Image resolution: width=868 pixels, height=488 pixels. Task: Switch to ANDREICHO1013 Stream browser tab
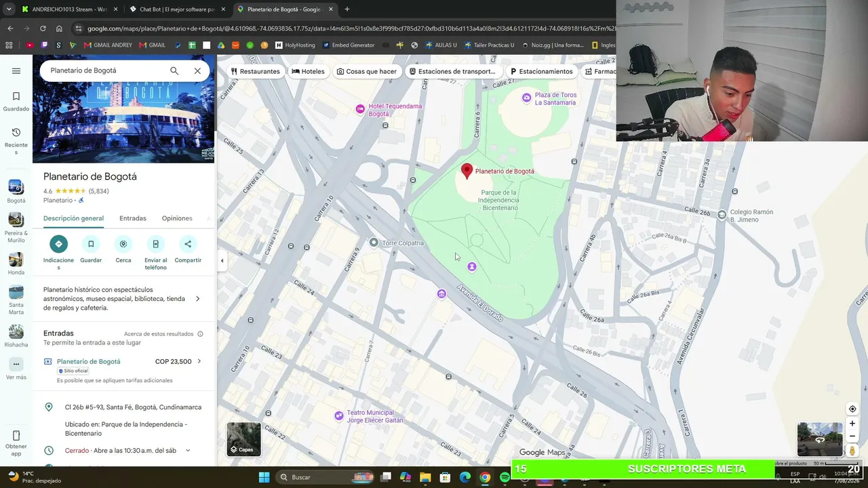70,9
